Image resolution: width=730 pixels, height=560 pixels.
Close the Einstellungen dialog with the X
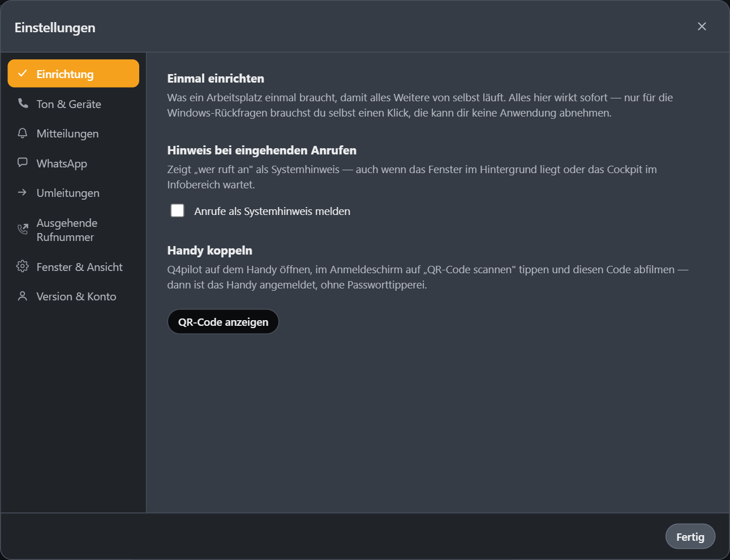[702, 27]
